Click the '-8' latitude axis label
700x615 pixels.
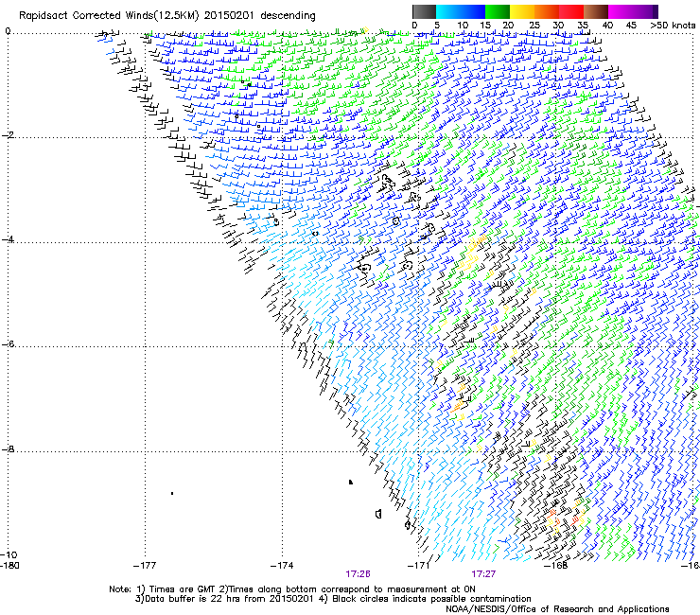(x=8, y=449)
